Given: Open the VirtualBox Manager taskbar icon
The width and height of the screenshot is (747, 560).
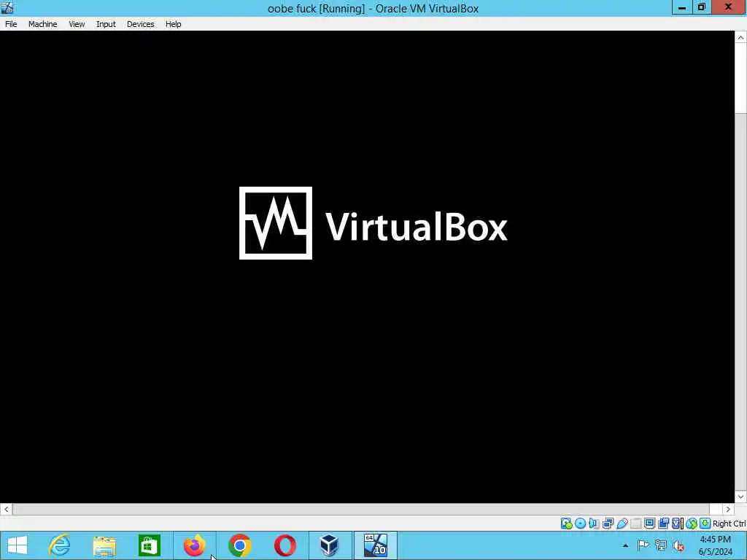Looking at the screenshot, I should [330, 545].
